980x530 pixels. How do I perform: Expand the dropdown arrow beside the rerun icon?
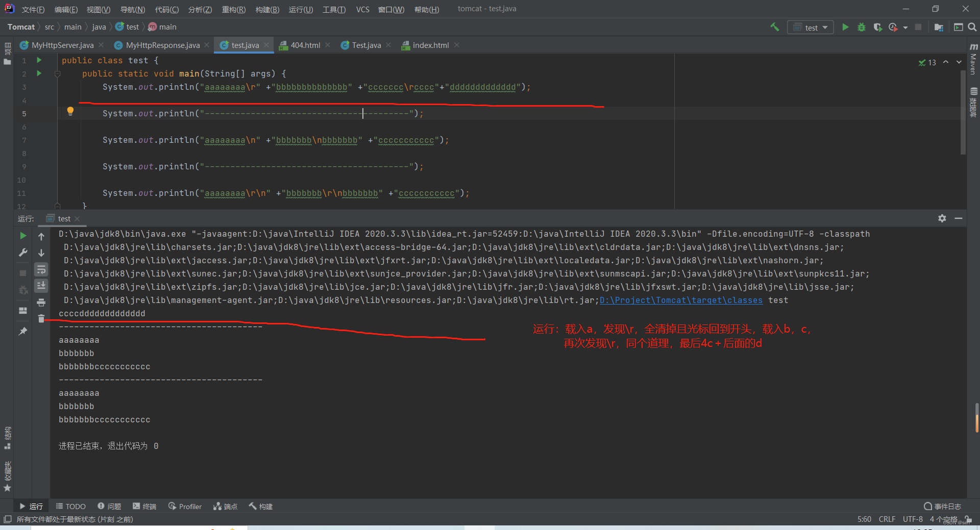pos(906,27)
